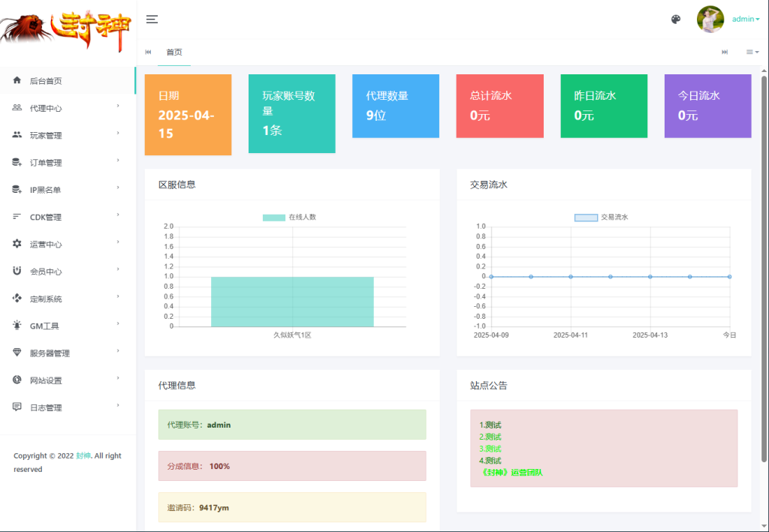This screenshot has width=769, height=532.
Task: Open the tab options dropdown menu
Action: pos(752,52)
